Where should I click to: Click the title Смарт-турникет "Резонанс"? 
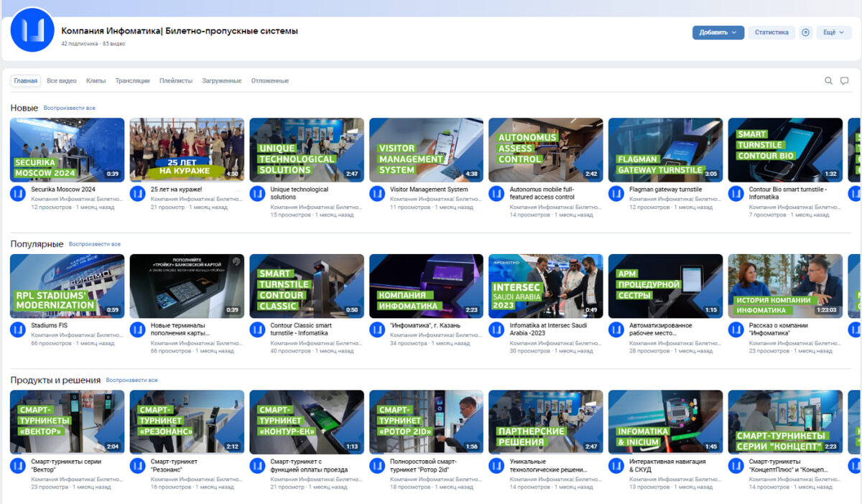point(174,466)
